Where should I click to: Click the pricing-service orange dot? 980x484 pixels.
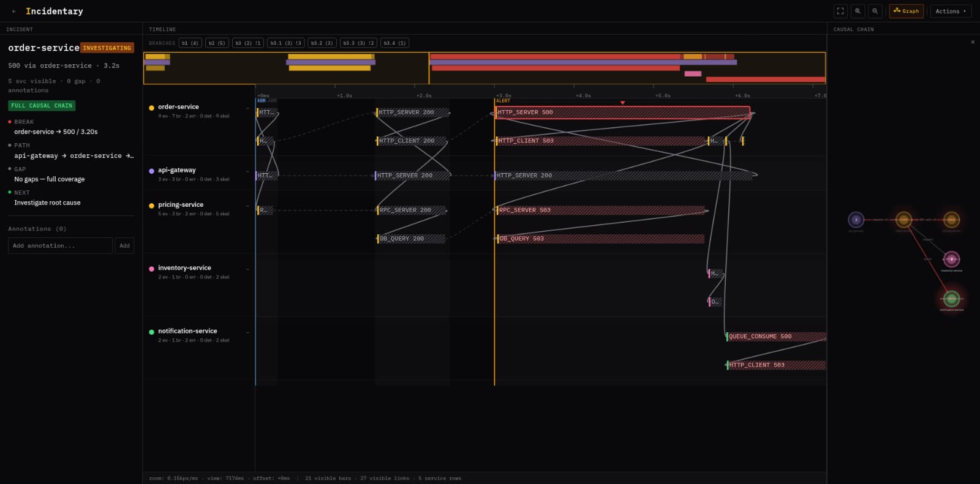[151, 206]
